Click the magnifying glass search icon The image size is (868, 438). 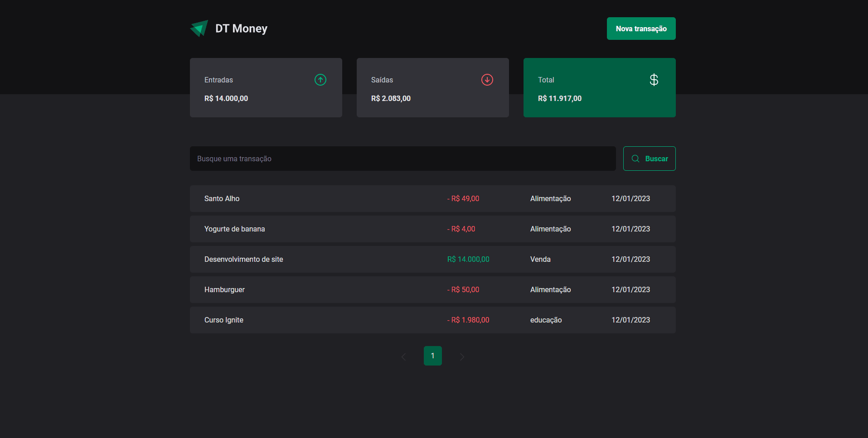635,159
